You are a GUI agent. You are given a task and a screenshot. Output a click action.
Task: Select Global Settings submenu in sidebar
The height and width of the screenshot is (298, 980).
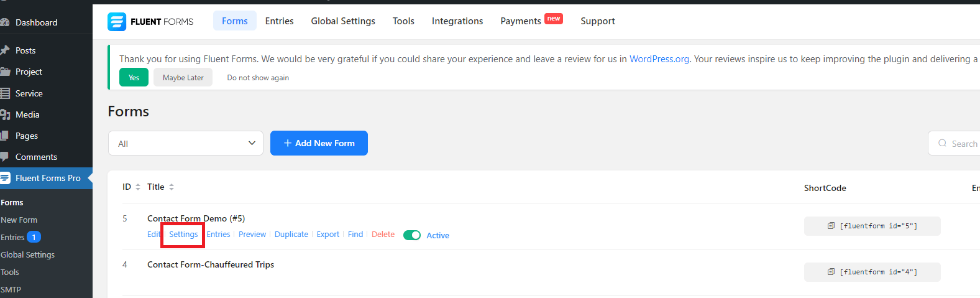27,255
